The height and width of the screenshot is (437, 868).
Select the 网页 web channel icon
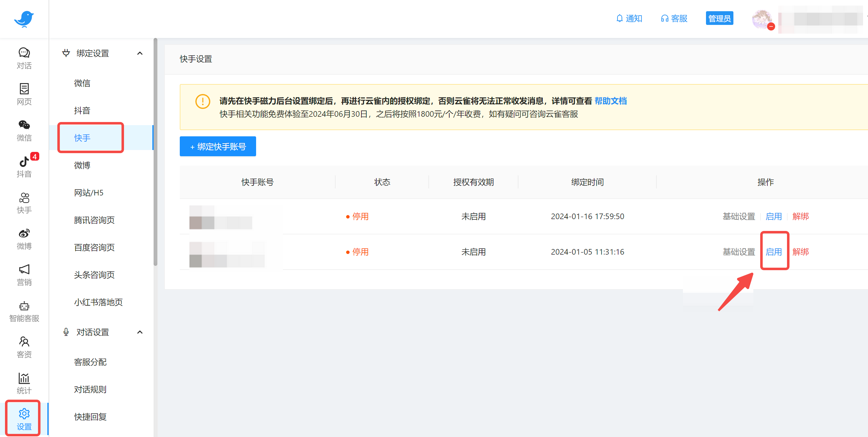(24, 94)
